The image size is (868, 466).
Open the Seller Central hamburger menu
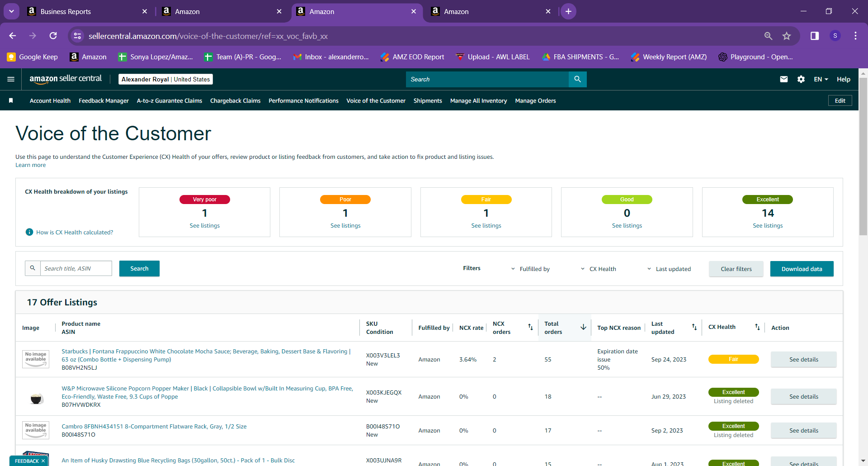[11, 79]
